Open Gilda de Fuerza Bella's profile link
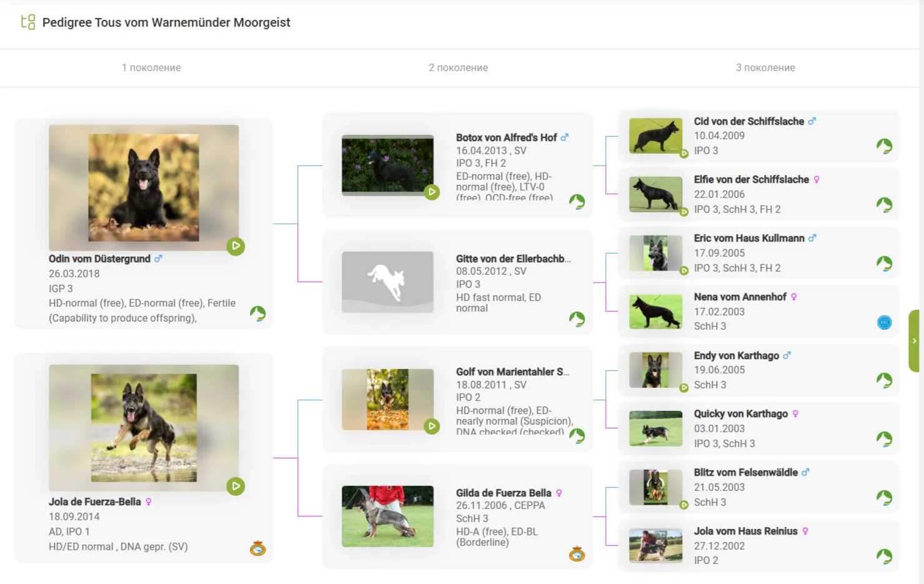 pos(504,493)
